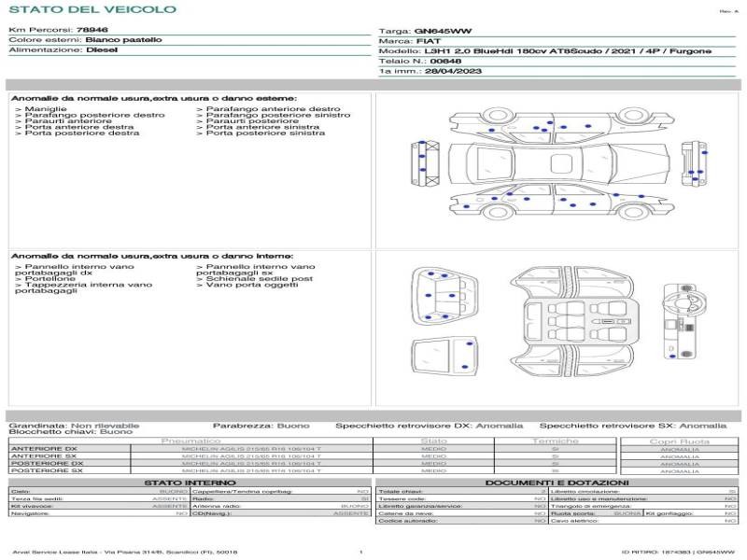Select Porta anteriore sinistra entry
This screenshot has height=560, width=747.
click(x=258, y=127)
